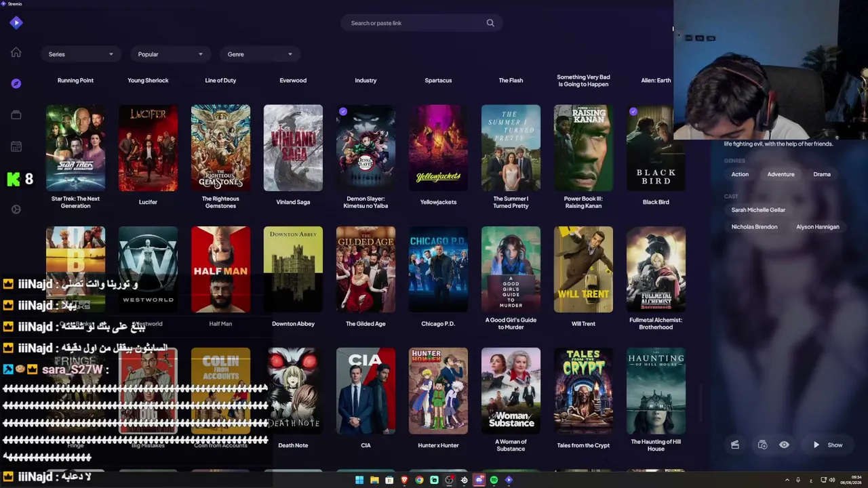Launch Google Chrome from the taskbar
Screen dimensions: 868x488
coord(419,480)
